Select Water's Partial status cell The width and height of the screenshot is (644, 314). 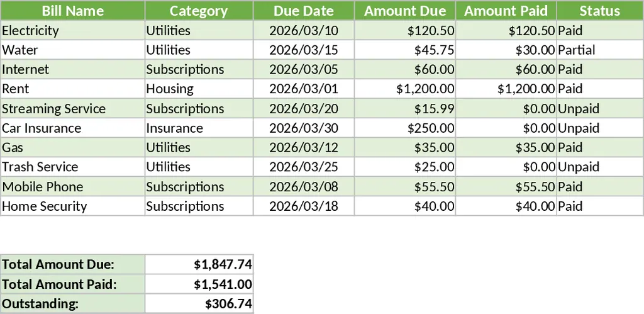(599, 50)
